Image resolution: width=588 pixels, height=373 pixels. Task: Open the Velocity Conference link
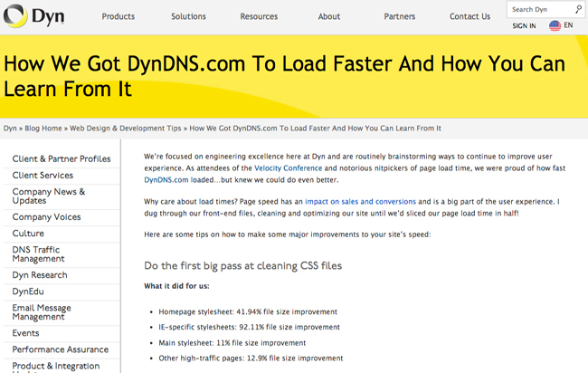289,168
